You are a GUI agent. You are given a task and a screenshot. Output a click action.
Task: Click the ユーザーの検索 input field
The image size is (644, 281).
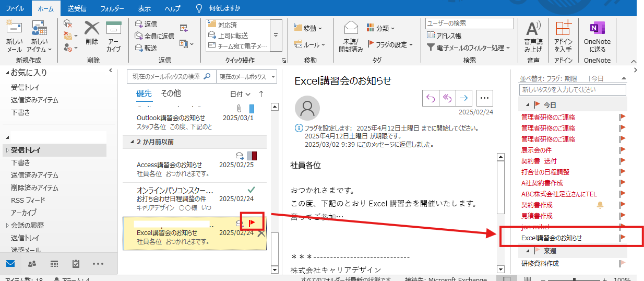click(x=469, y=24)
